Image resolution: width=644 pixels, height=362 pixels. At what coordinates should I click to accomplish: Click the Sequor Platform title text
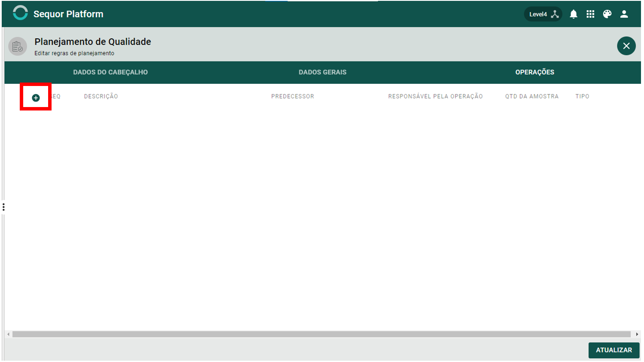[x=68, y=14]
